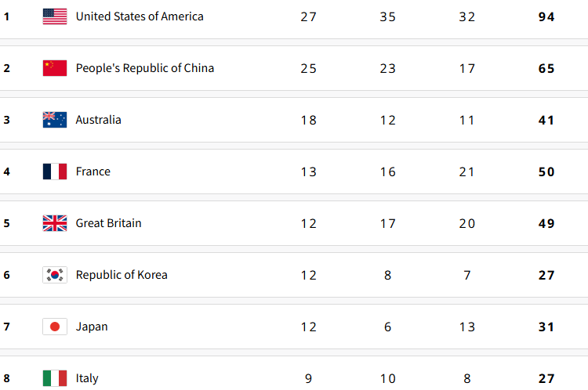Screen dimensions: 588x390
Task: Open the Italy team link
Action: tap(87, 378)
